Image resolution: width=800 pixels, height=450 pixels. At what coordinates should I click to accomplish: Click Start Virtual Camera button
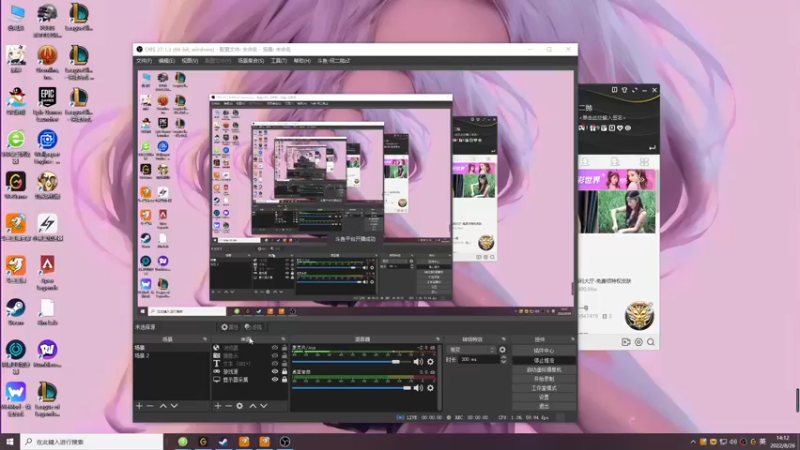tap(544, 369)
